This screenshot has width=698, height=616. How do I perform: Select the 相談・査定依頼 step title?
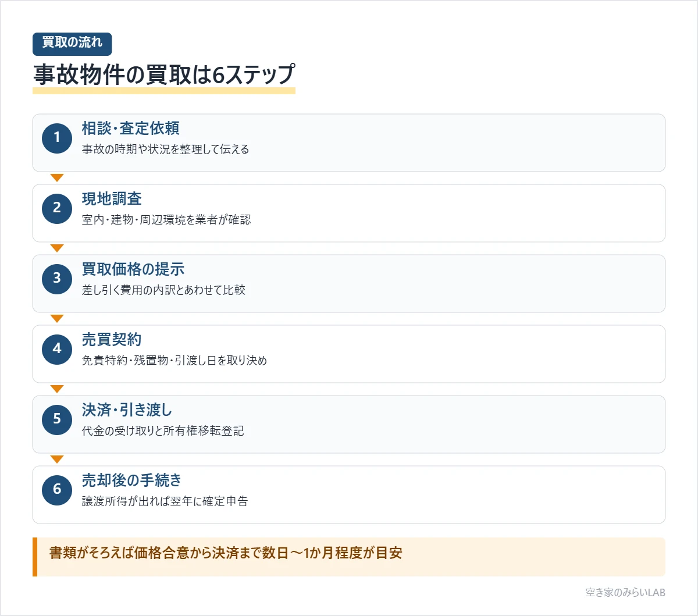tap(131, 129)
